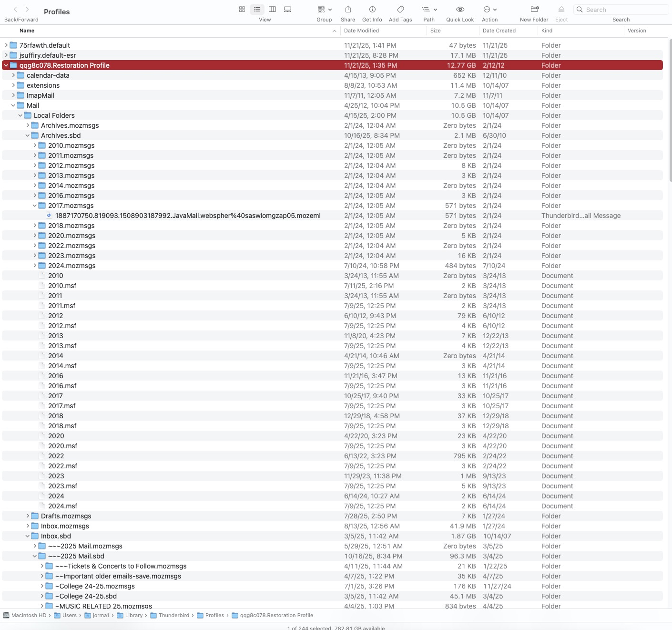Switch to icon view
Screen dimensions: 672x630
(242, 9)
